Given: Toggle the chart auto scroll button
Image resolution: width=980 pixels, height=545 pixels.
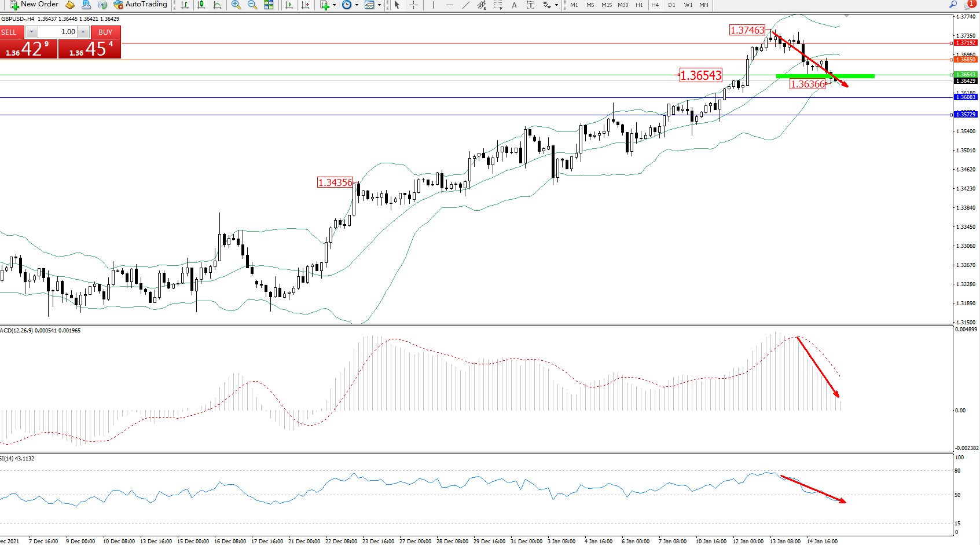Looking at the screenshot, I should click(x=289, y=5).
